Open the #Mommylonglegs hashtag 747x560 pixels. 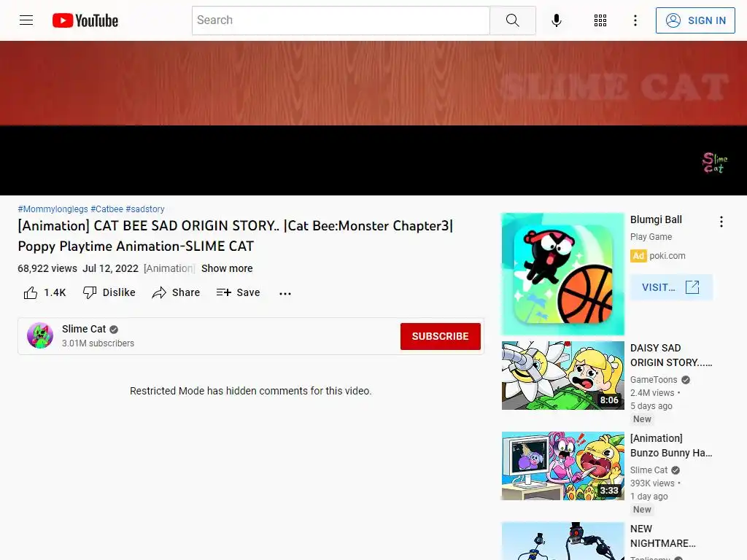(53, 209)
